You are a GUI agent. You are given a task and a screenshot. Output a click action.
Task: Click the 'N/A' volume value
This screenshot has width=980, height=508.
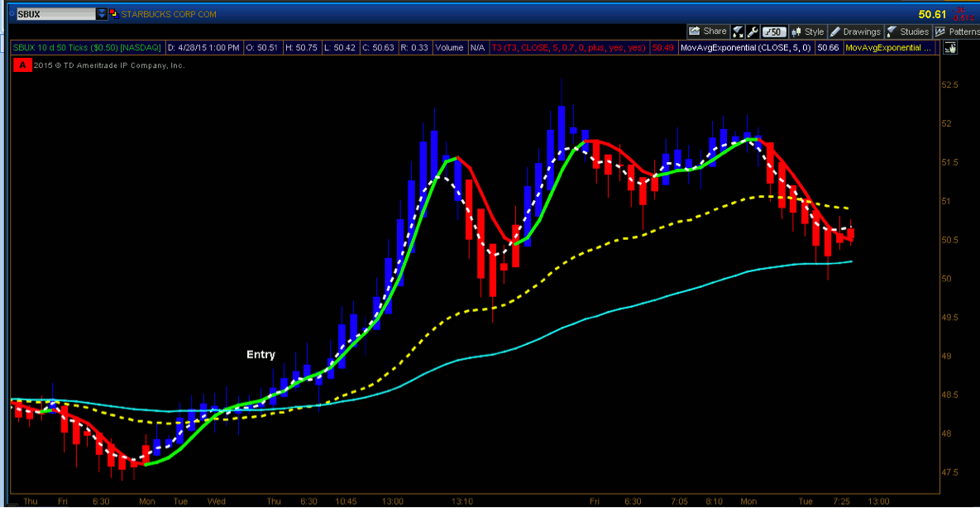click(477, 47)
